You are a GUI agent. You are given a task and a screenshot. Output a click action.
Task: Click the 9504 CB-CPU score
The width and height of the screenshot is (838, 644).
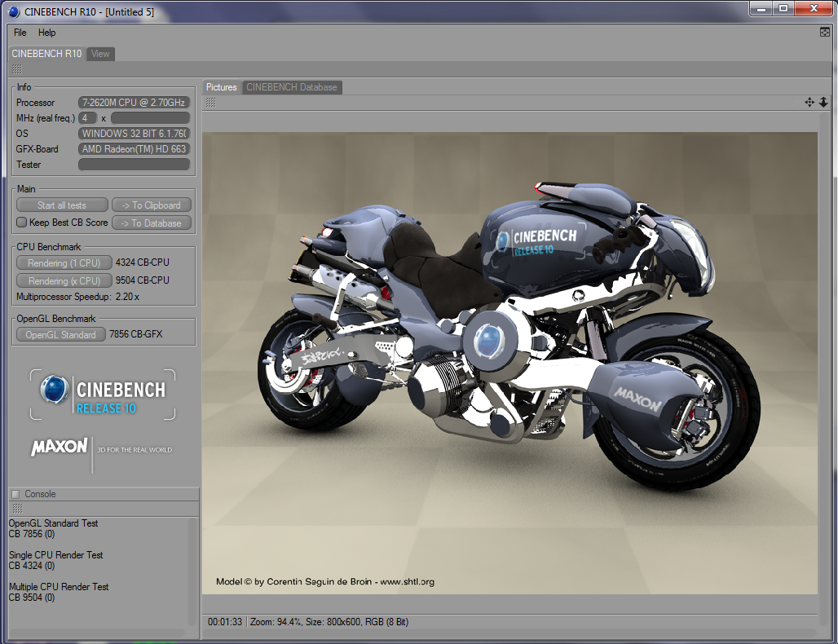pyautogui.click(x=142, y=280)
